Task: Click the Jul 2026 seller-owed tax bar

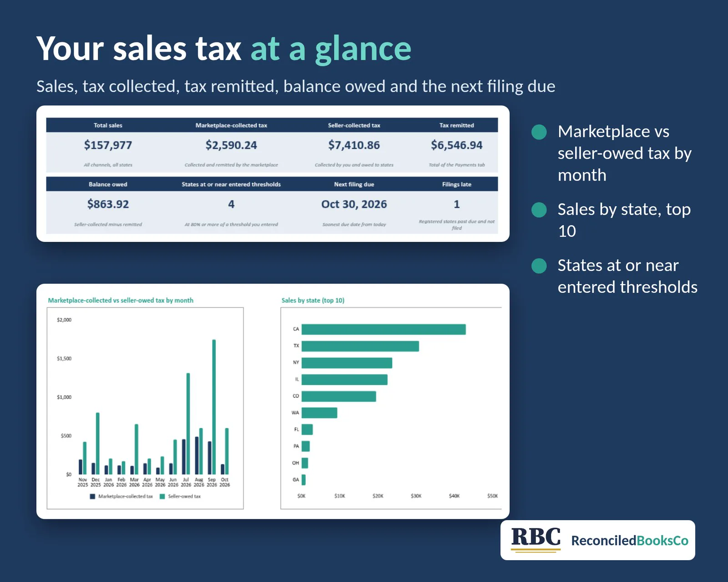Action: pyautogui.click(x=188, y=424)
